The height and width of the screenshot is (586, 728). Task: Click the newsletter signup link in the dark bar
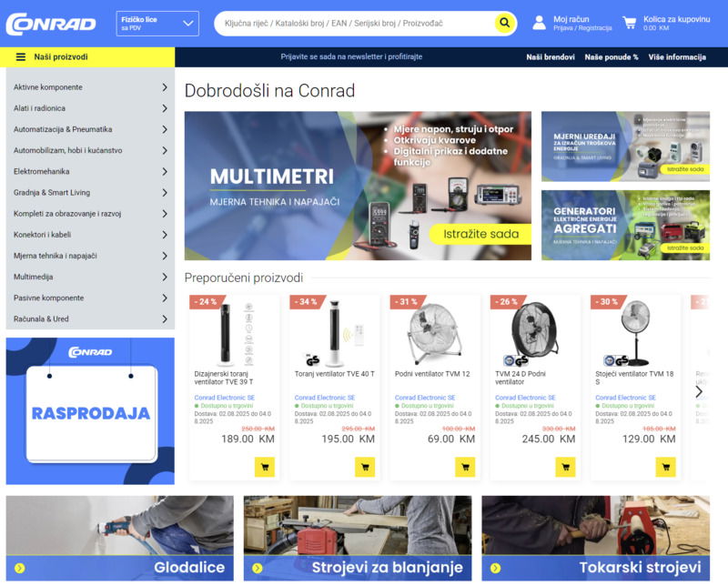point(351,56)
